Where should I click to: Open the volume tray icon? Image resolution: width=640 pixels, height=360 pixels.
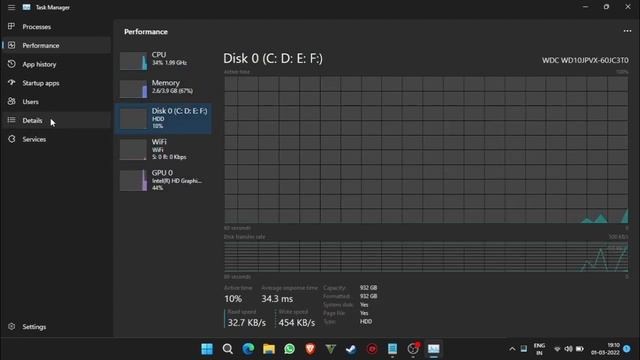pos(568,349)
